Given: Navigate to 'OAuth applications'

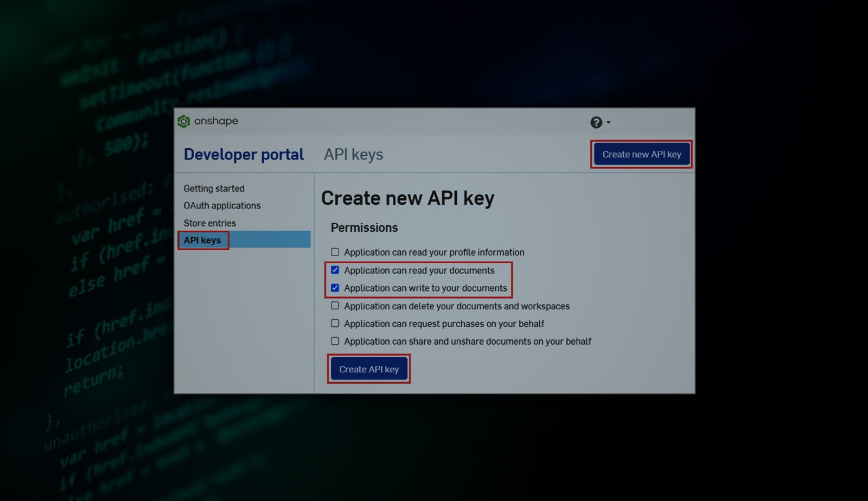Looking at the screenshot, I should point(222,206).
